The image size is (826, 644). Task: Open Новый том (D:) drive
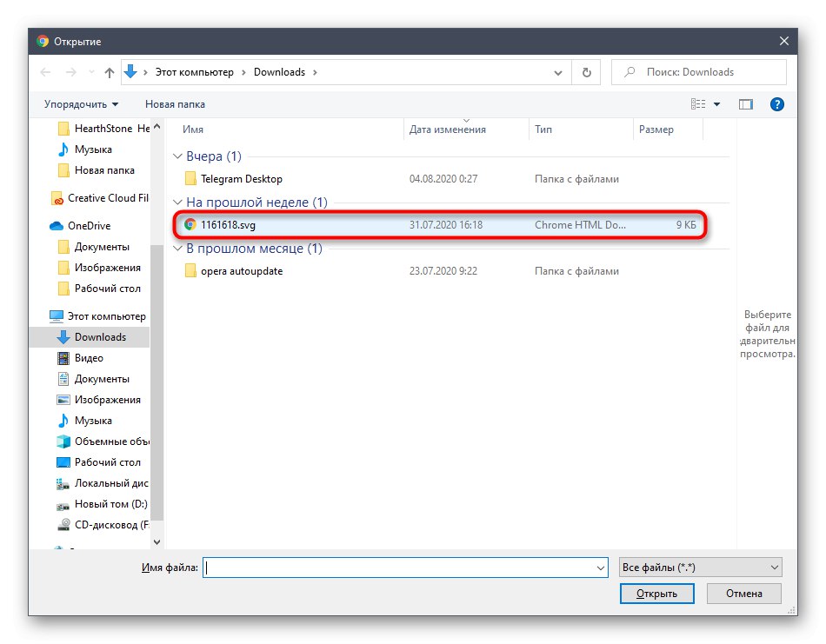click(x=103, y=504)
